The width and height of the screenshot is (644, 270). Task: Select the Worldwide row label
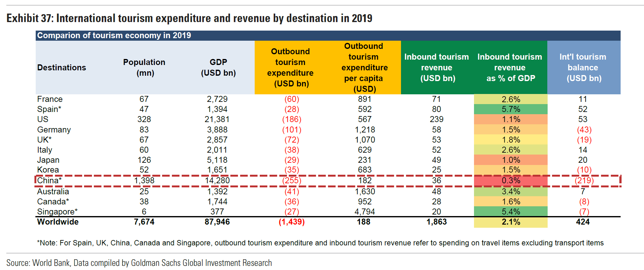pos(58,222)
